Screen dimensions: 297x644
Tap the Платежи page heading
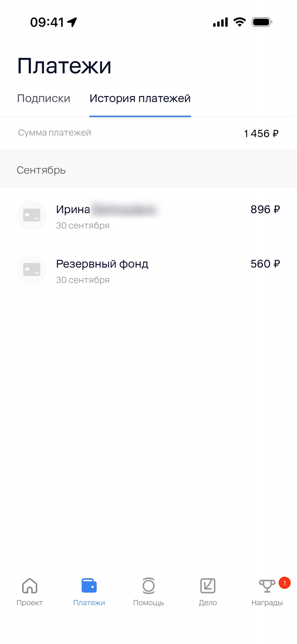tap(64, 66)
